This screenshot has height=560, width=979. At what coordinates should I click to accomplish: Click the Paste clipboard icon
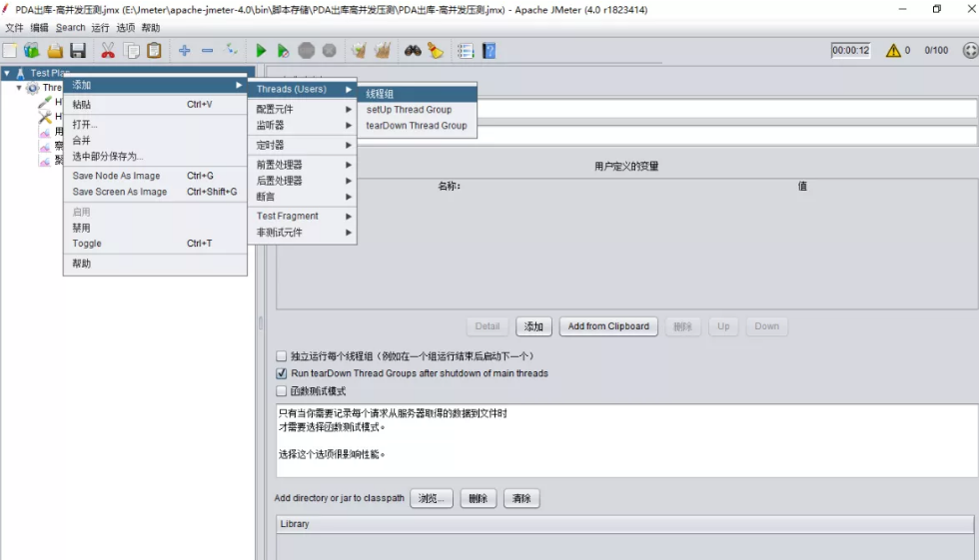coord(154,51)
